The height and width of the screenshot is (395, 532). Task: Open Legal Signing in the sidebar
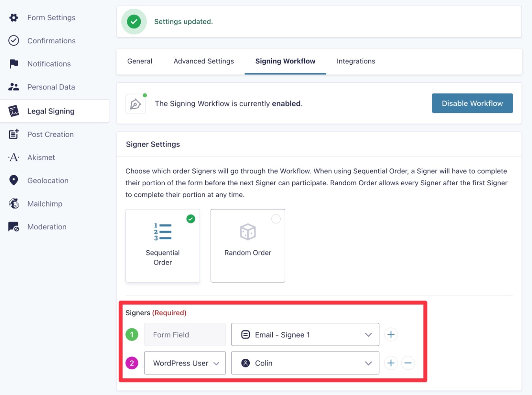click(x=54, y=111)
